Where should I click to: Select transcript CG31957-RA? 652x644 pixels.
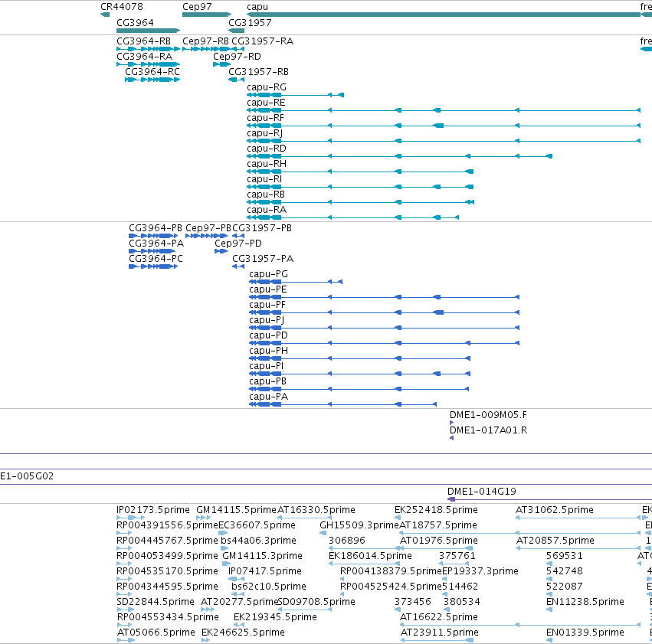pyautogui.click(x=238, y=49)
